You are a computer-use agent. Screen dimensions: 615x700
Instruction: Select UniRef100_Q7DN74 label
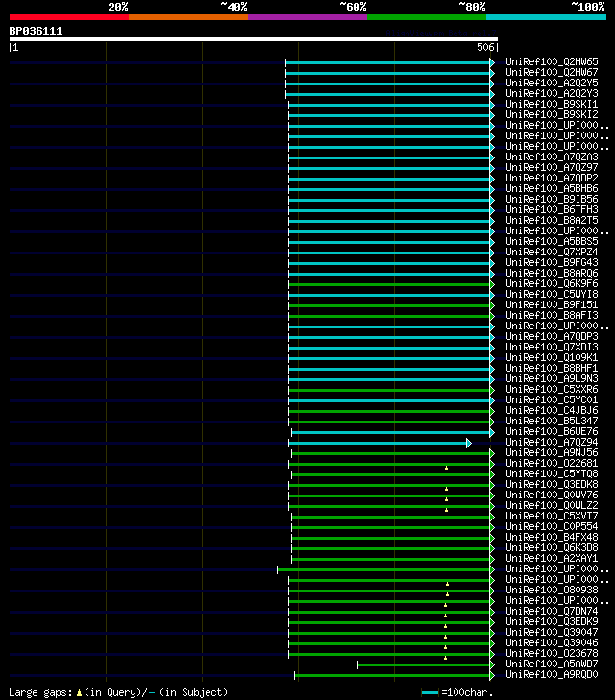[x=552, y=611]
